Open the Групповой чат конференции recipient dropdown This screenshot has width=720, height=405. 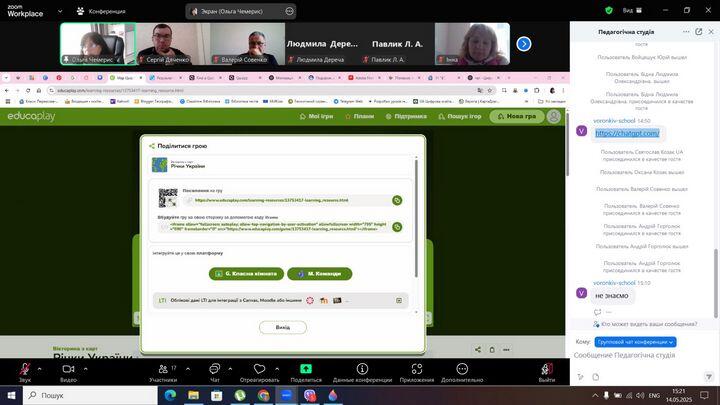pos(636,342)
